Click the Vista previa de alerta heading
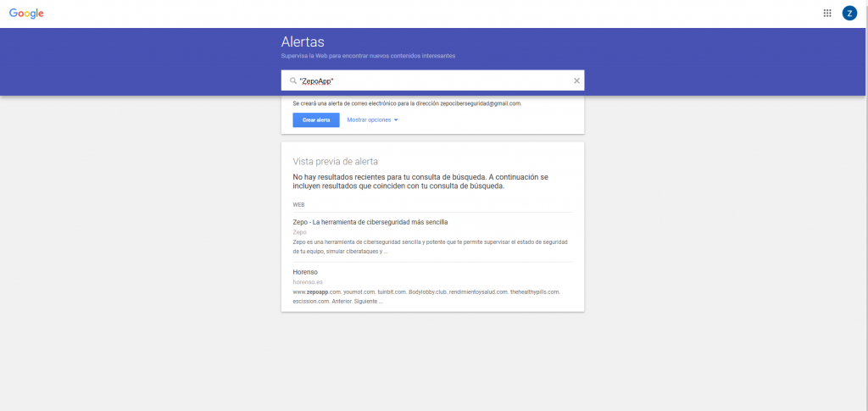 [335, 161]
